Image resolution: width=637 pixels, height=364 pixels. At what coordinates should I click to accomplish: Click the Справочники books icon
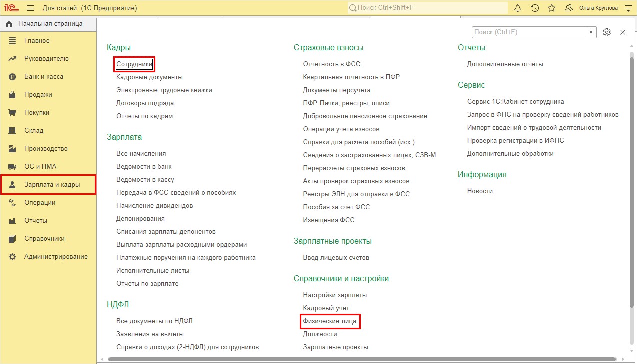pyautogui.click(x=13, y=239)
